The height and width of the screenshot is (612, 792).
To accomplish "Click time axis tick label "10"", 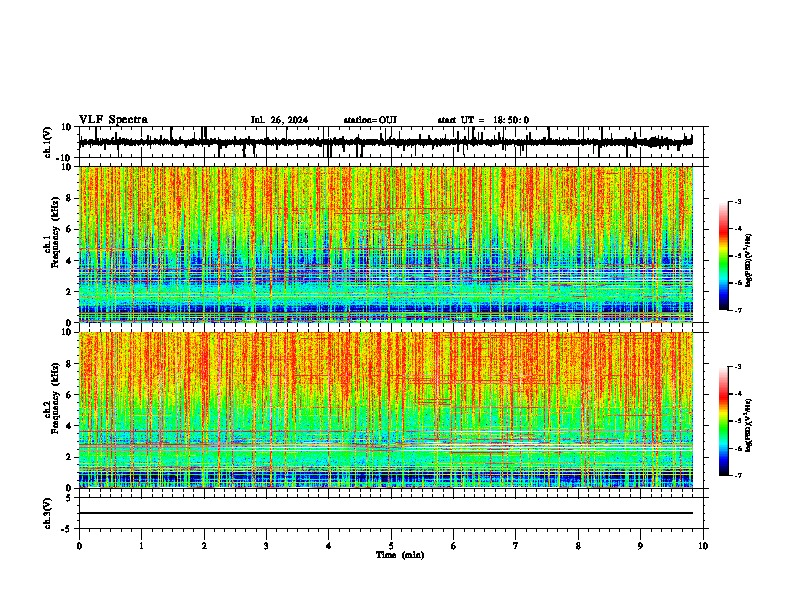I will pos(703,546).
